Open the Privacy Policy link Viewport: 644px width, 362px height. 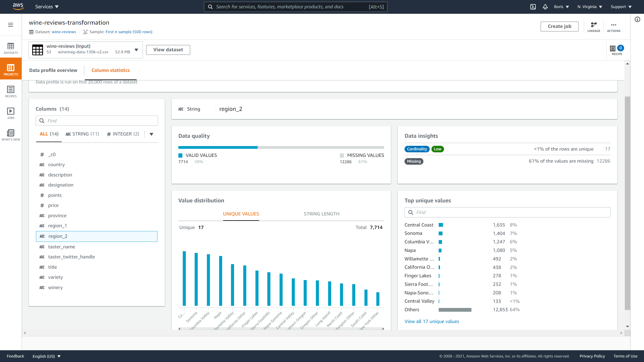tap(592, 356)
